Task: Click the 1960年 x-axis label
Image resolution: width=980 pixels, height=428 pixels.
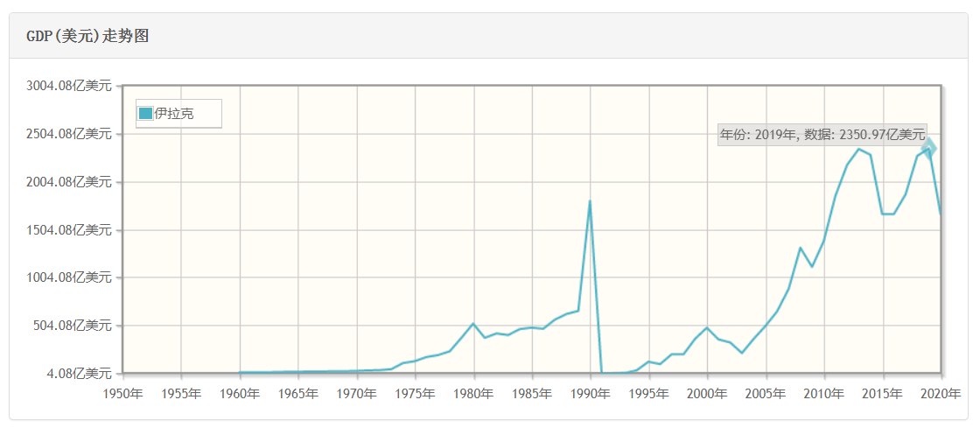Action: tap(240, 394)
